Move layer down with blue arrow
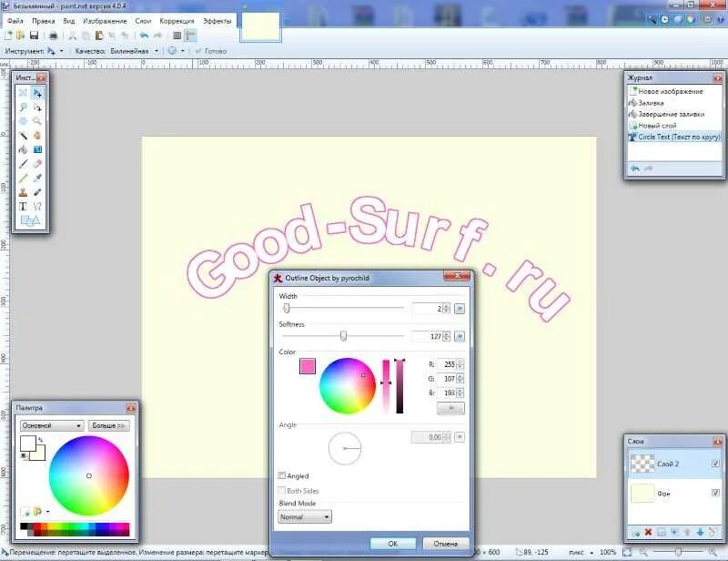Image resolution: width=728 pixels, height=561 pixels. 700,532
